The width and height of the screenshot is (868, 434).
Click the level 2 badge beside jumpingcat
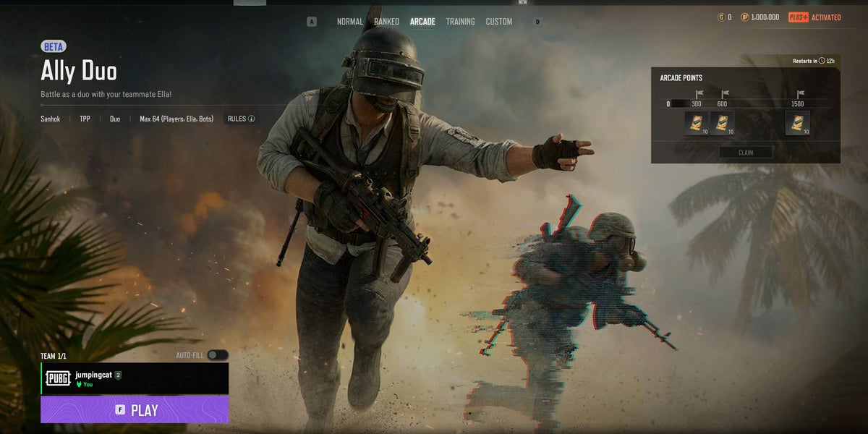coord(118,375)
